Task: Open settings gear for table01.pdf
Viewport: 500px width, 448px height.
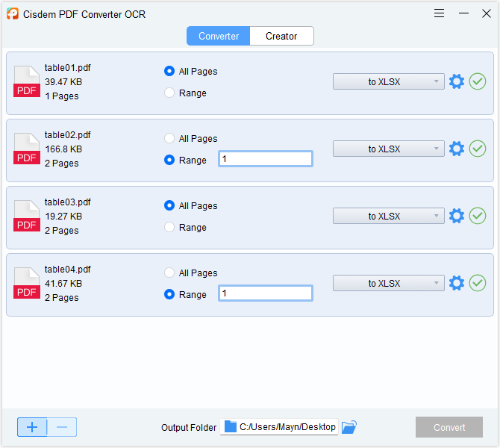Action: click(457, 81)
